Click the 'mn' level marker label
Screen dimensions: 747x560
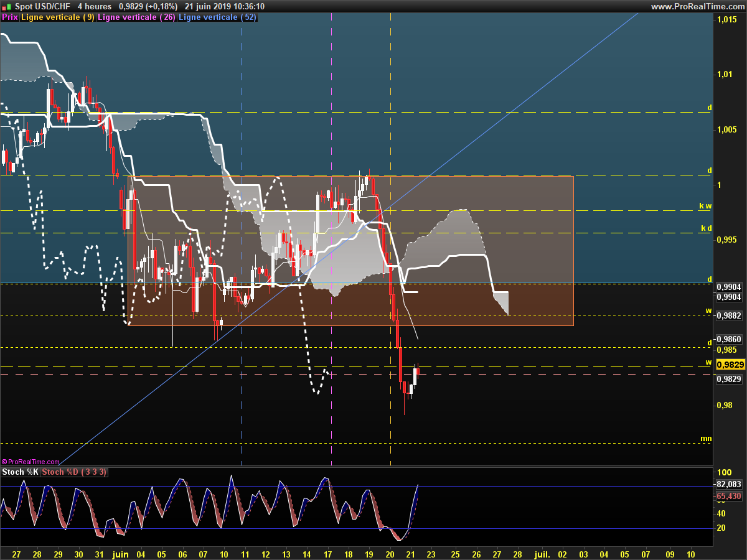click(x=706, y=439)
